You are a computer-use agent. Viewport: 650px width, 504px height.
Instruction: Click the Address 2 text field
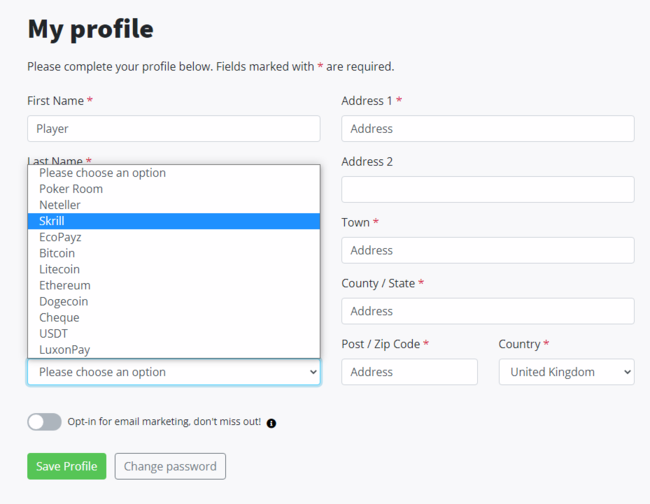coord(488,189)
